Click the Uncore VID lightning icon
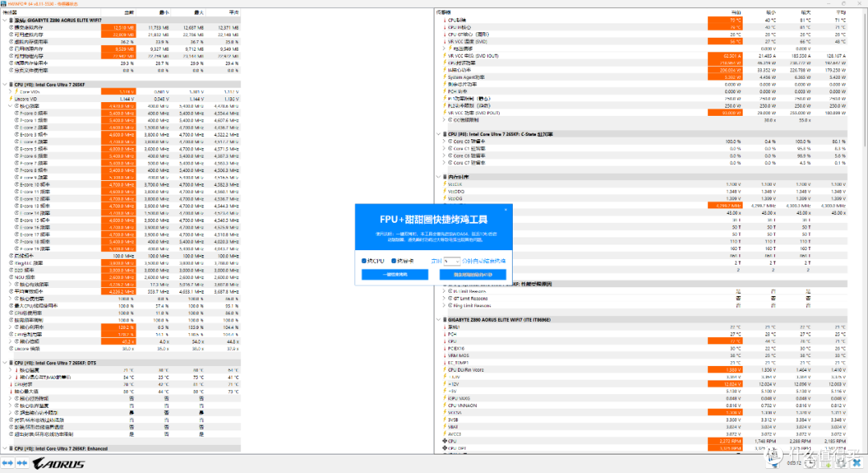Viewport: 868px width, 473px height. (11, 99)
